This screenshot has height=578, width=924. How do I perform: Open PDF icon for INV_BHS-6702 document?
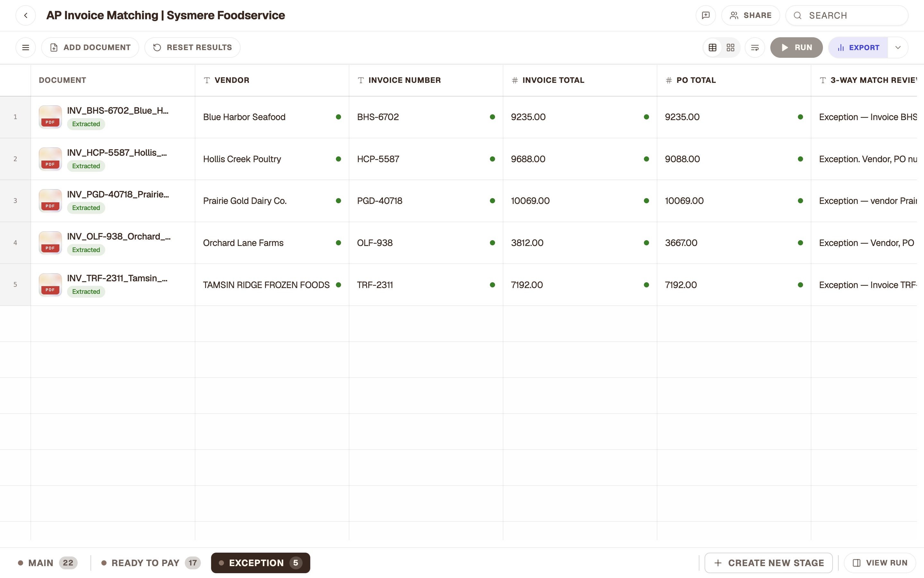[50, 117]
